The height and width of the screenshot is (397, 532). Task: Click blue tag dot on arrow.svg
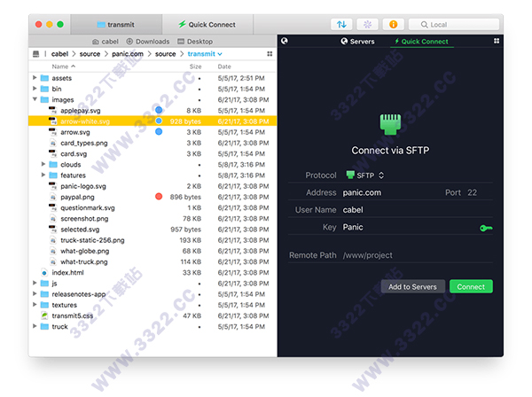[x=159, y=131]
